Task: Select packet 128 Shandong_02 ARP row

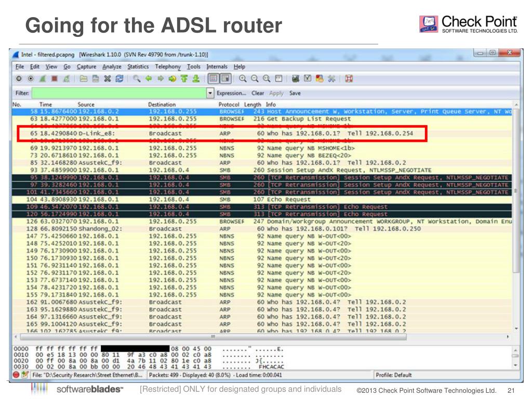Action: click(x=262, y=229)
